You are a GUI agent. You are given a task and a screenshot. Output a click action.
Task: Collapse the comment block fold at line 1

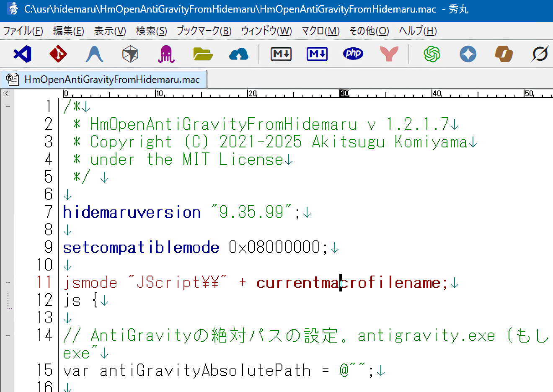8,107
